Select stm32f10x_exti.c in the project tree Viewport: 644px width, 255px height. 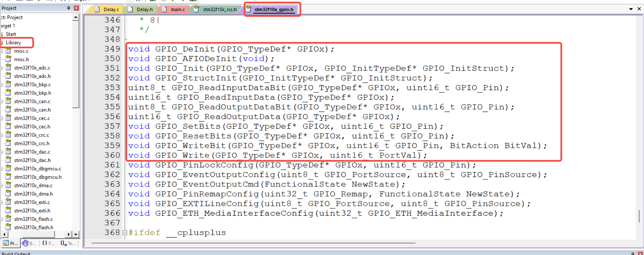[32, 202]
